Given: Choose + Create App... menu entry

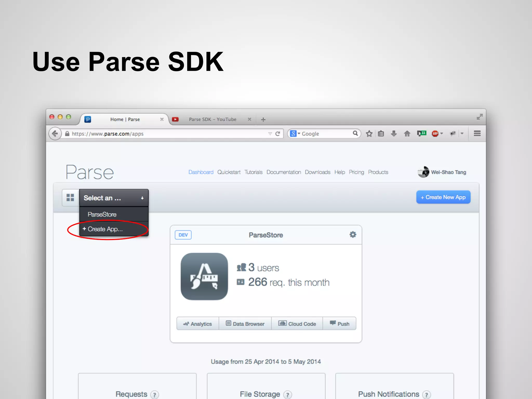Looking at the screenshot, I should click(x=114, y=229).
